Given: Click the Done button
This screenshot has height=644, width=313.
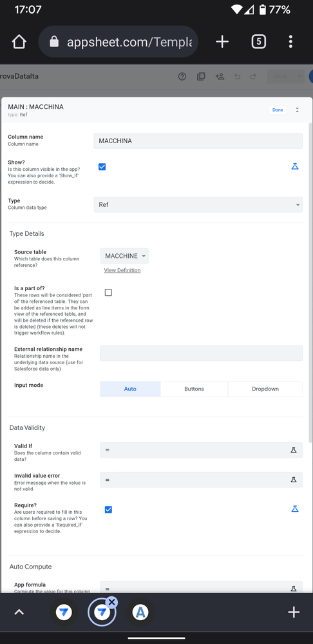Looking at the screenshot, I should click(x=278, y=110).
